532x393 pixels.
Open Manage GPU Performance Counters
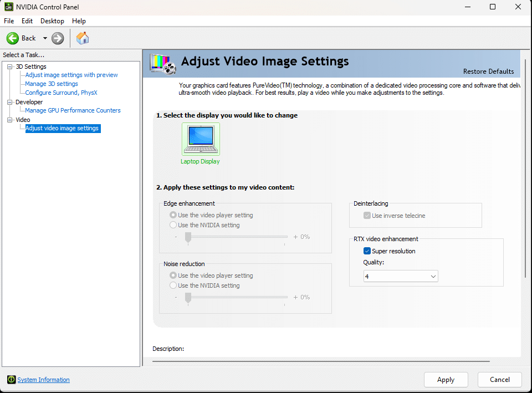coord(73,110)
